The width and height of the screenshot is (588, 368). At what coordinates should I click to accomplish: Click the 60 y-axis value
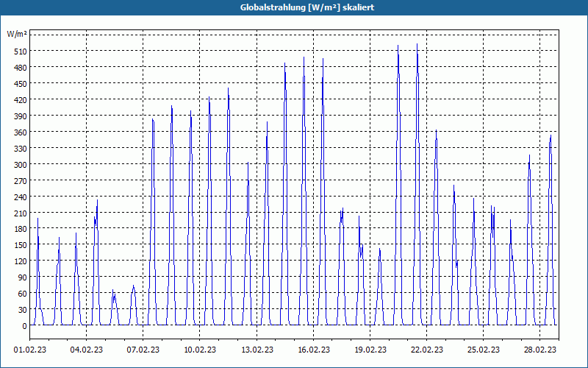tap(23, 293)
